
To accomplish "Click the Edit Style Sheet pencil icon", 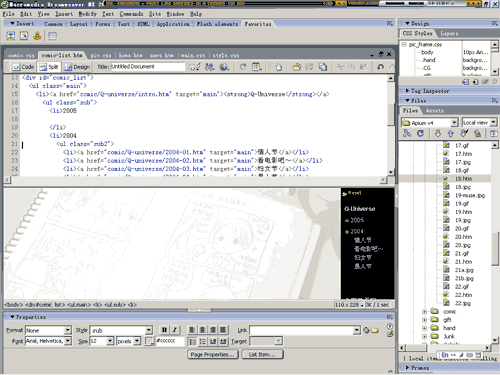I will tap(485, 82).
